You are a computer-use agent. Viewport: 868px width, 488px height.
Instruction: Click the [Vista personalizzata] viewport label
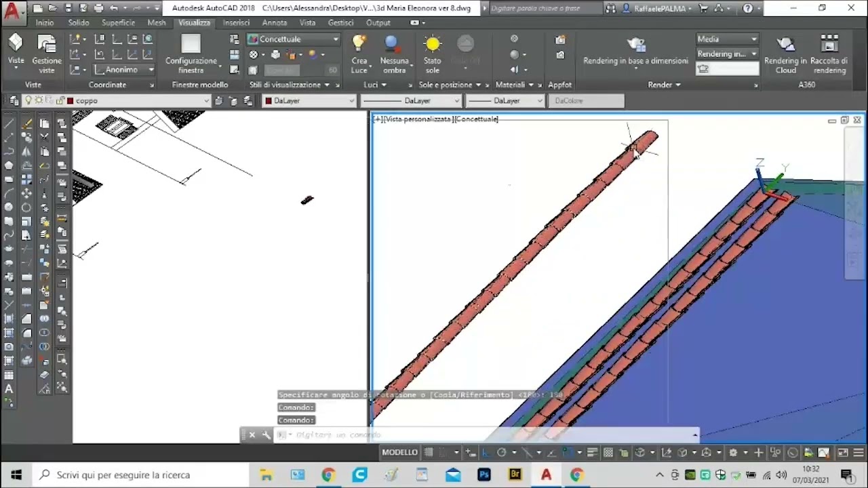point(418,119)
